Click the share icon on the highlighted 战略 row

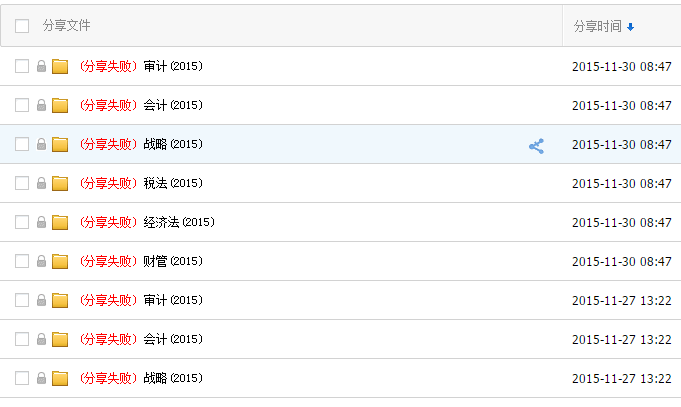537,146
